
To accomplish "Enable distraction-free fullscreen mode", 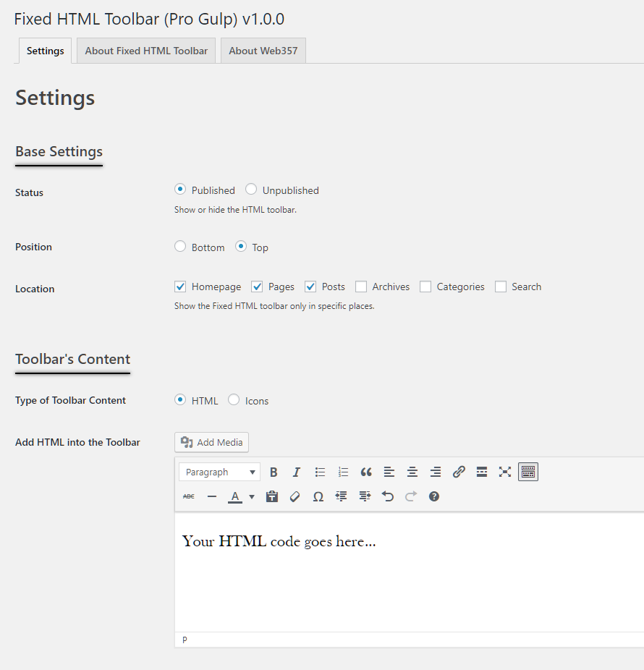I will (x=505, y=472).
